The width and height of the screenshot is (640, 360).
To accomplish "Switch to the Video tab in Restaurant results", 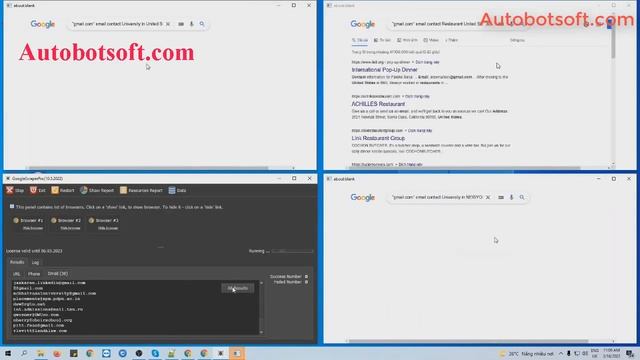I will 431,40.
